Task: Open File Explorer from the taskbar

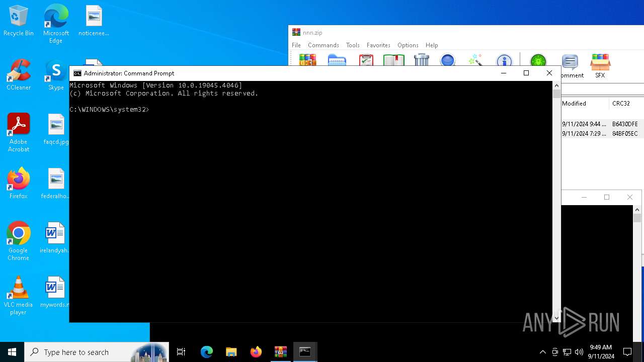Action: [x=231, y=352]
